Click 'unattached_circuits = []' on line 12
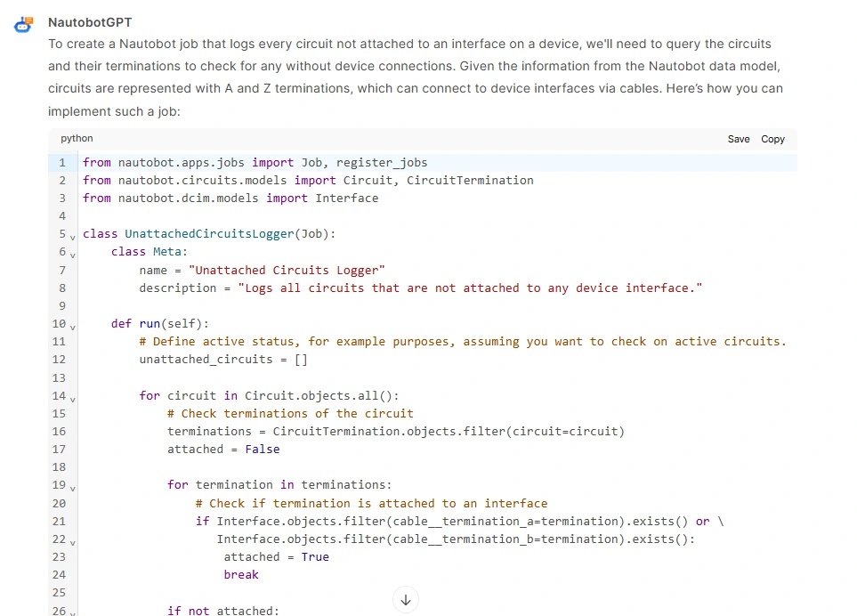Image resolution: width=857 pixels, height=616 pixels. tap(223, 359)
